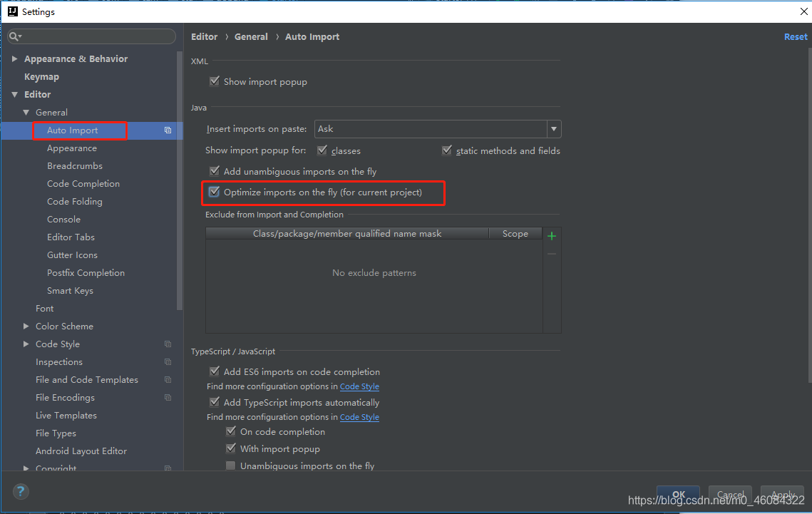Click the project-level icon beside Auto Import
Image resolution: width=812 pixels, height=514 pixels.
coord(168,130)
